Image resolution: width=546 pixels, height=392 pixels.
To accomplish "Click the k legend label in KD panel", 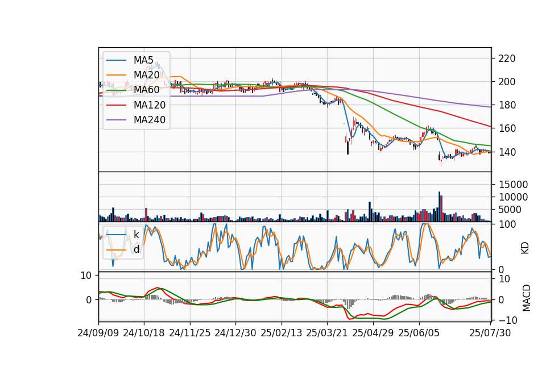I will 136,235.
